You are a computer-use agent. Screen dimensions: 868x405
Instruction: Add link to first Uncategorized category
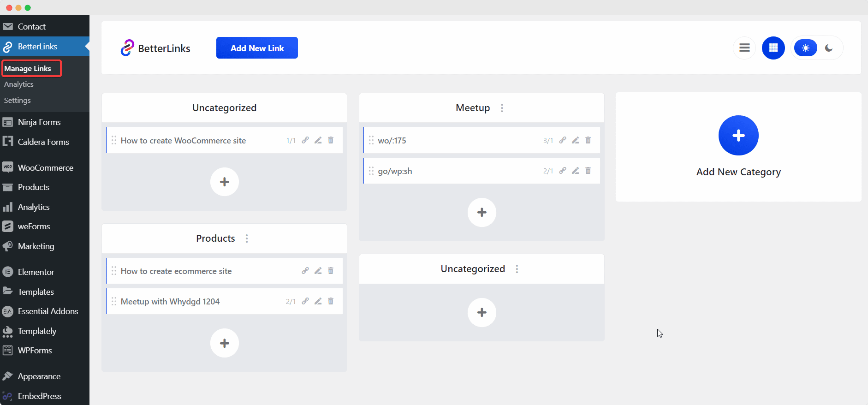pos(225,182)
